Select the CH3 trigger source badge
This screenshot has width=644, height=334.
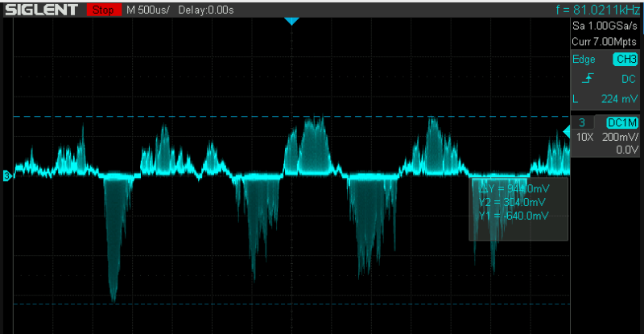(x=625, y=60)
